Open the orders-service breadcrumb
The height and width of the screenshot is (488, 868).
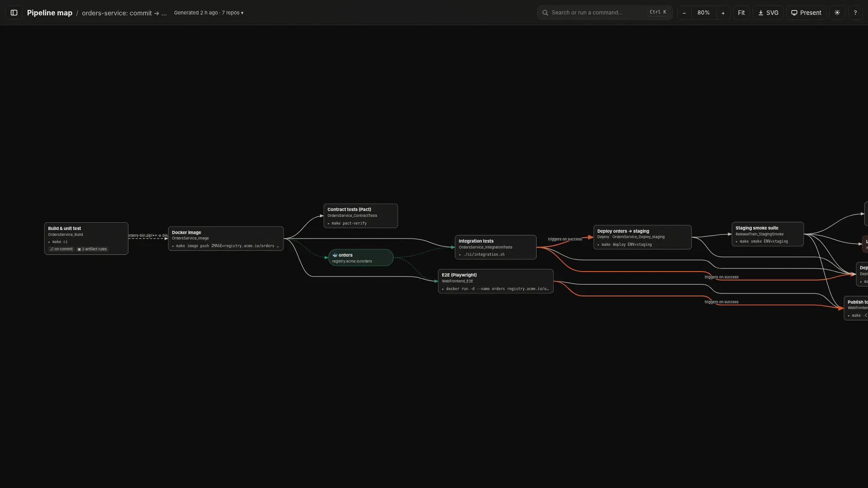coord(124,13)
